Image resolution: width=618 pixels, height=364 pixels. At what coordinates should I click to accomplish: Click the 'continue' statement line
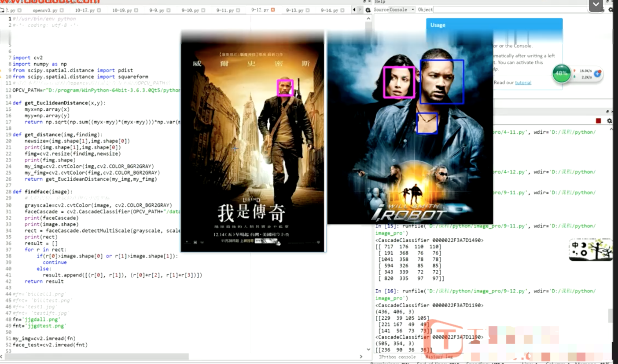[x=55, y=262]
